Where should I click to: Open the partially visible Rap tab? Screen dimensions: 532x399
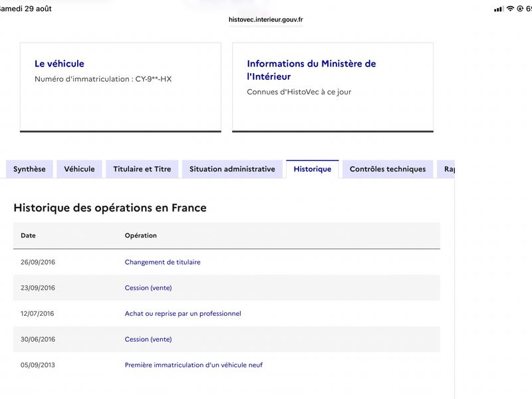(x=446, y=169)
